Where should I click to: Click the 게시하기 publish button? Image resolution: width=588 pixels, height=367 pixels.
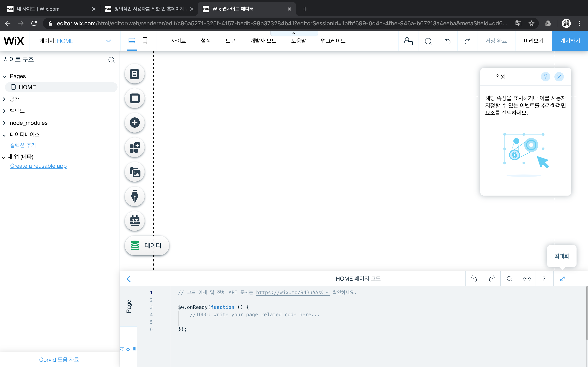tap(570, 41)
